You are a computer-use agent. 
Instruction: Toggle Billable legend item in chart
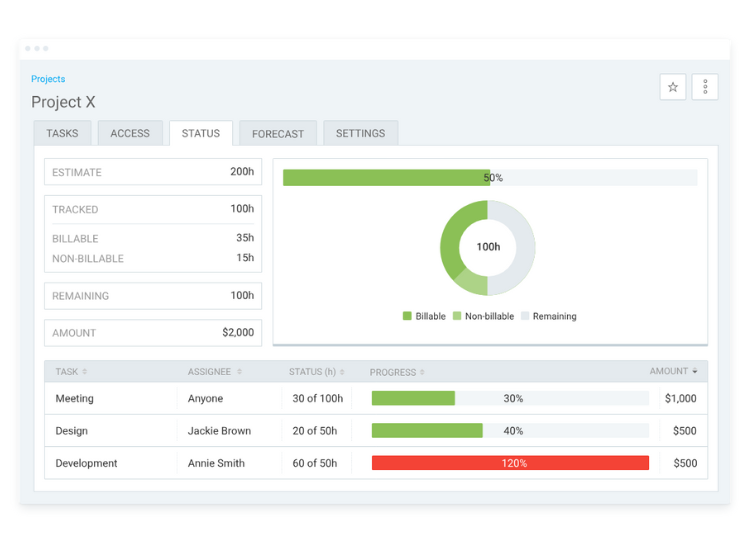pyautogui.click(x=424, y=316)
